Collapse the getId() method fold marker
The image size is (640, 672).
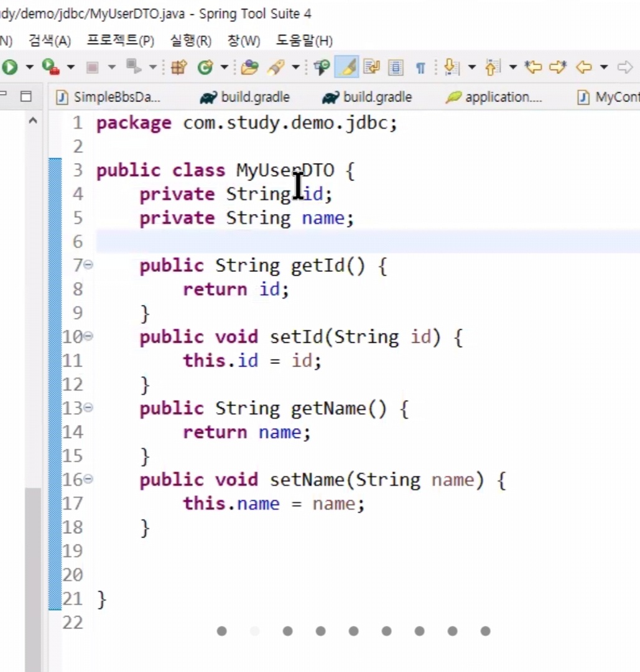click(88, 265)
